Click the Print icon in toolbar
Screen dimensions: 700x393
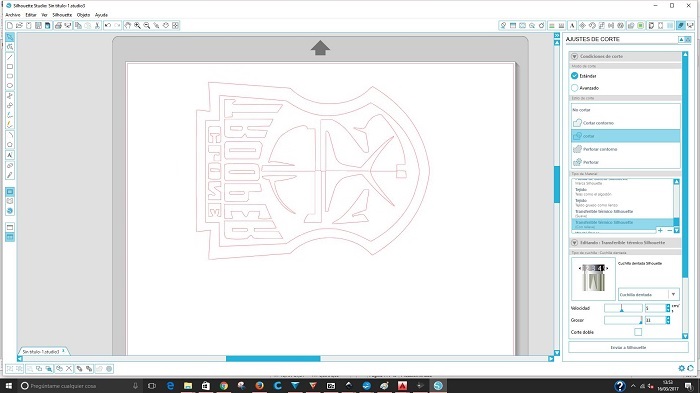click(58, 25)
